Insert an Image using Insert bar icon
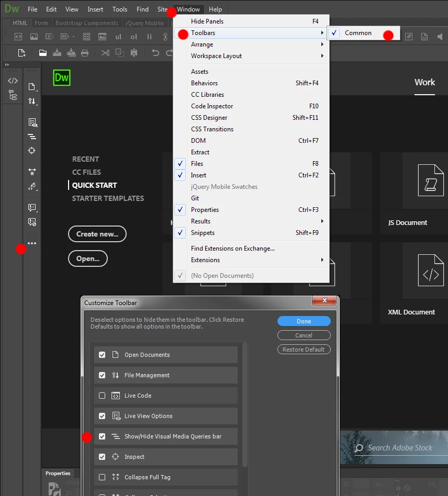448x496 pixels. pos(34,37)
